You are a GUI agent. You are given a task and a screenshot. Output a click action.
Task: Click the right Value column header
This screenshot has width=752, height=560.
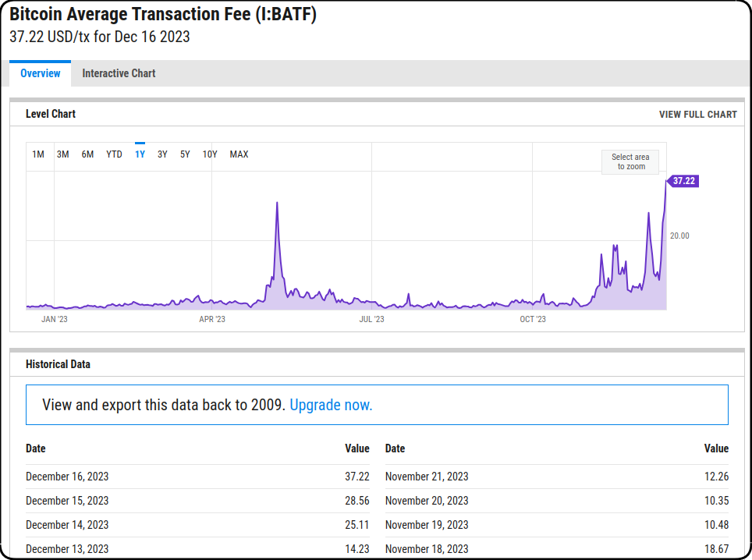pyautogui.click(x=716, y=448)
